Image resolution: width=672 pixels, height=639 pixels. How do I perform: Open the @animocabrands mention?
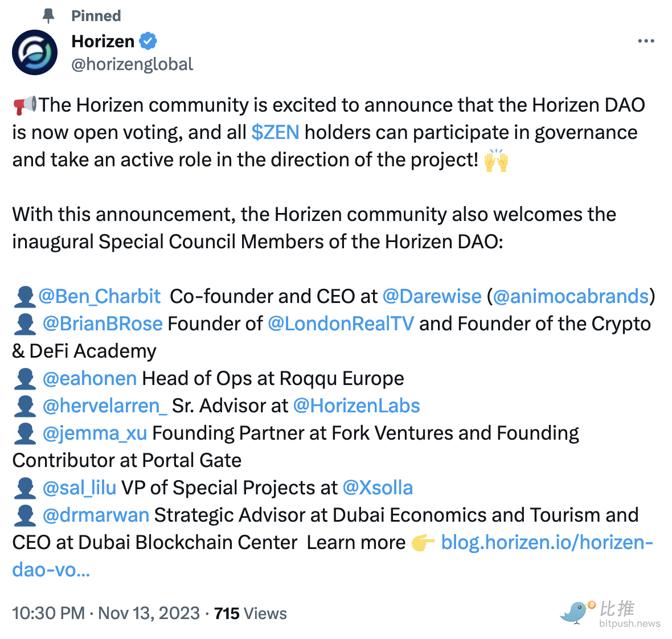(x=571, y=296)
